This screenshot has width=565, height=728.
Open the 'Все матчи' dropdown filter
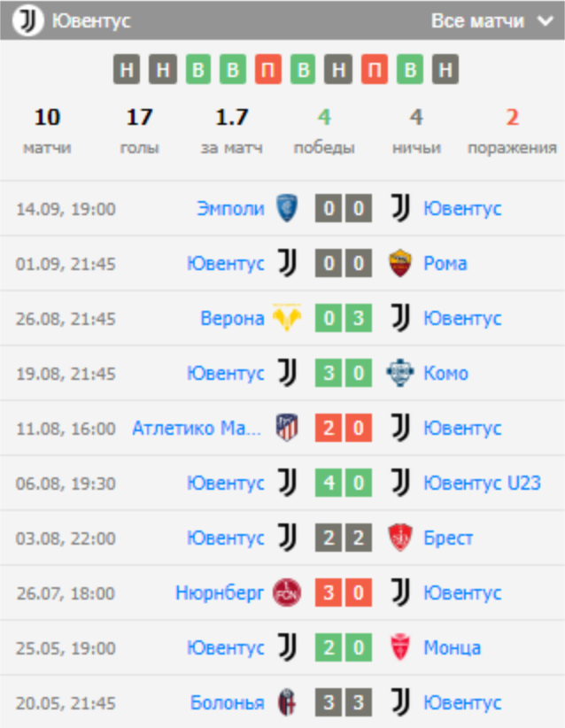(x=491, y=20)
